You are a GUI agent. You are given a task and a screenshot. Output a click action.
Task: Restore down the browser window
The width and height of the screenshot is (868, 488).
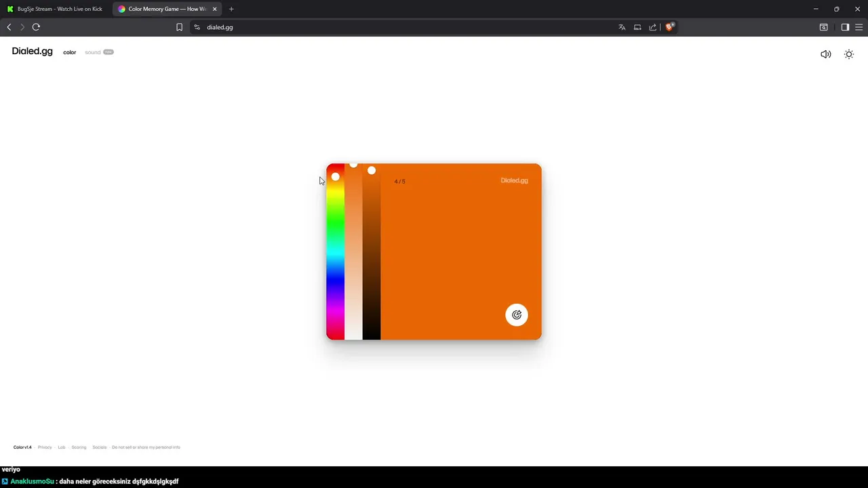click(837, 9)
